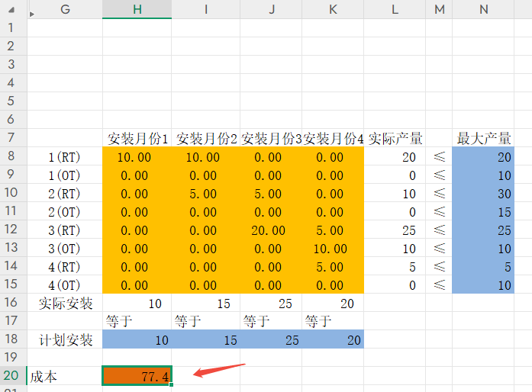Click actual output 25 in row 12
This screenshot has height=392, width=532.
395,230
